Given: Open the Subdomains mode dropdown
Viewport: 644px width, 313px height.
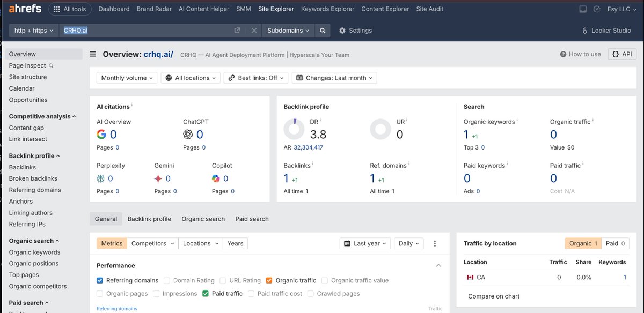Looking at the screenshot, I should (288, 31).
